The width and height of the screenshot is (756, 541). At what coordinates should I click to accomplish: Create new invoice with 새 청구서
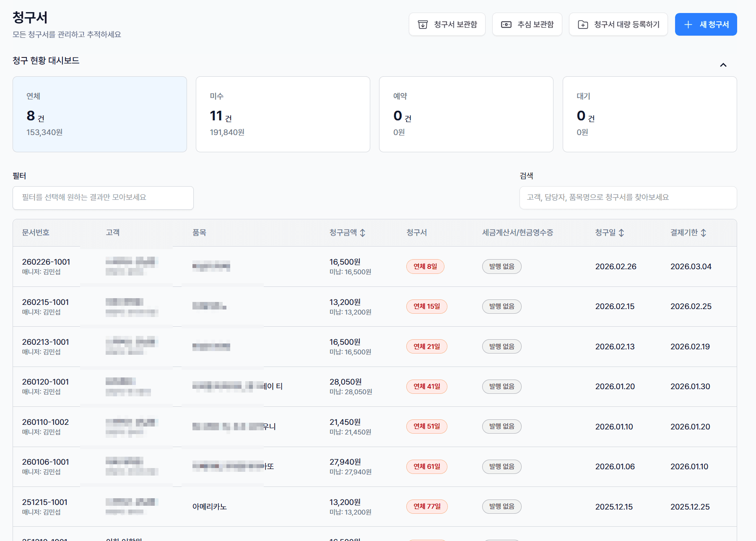706,24
